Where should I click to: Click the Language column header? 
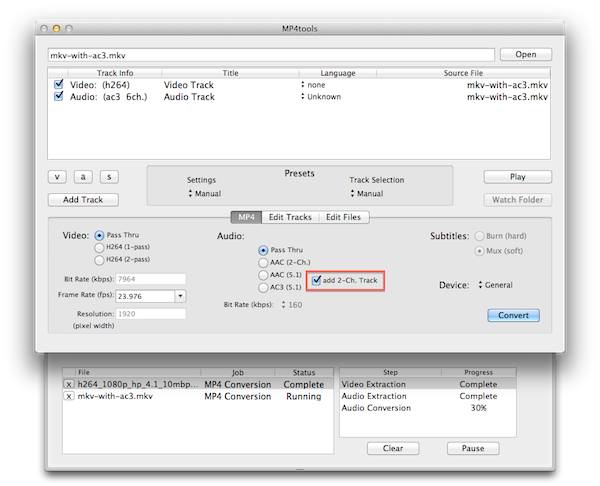click(x=338, y=73)
